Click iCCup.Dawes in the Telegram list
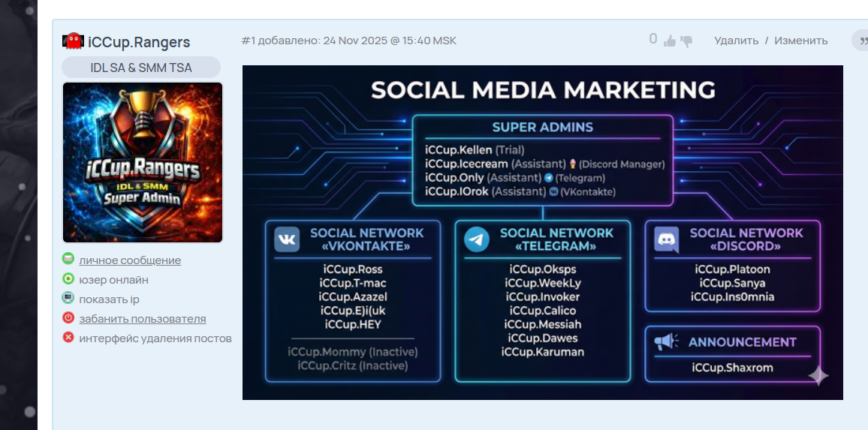868x430 pixels. pyautogui.click(x=543, y=338)
